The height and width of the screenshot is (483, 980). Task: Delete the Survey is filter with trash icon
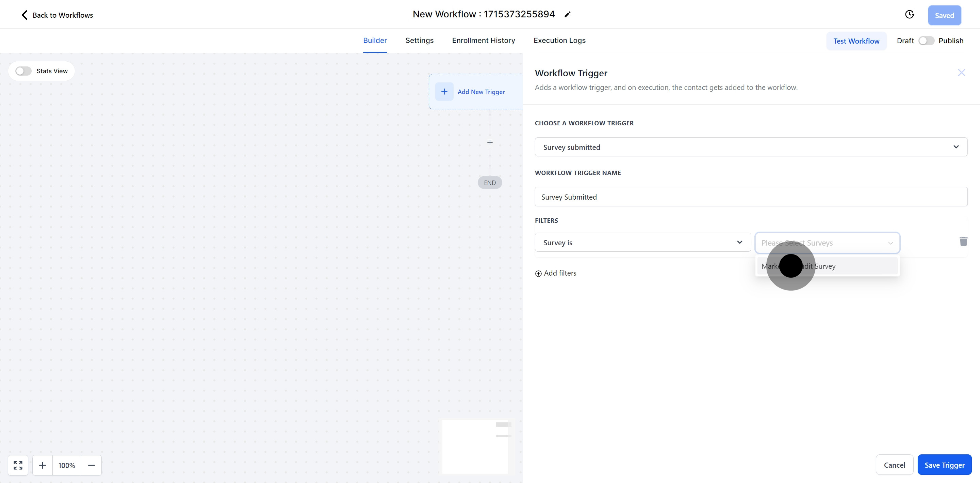click(963, 242)
